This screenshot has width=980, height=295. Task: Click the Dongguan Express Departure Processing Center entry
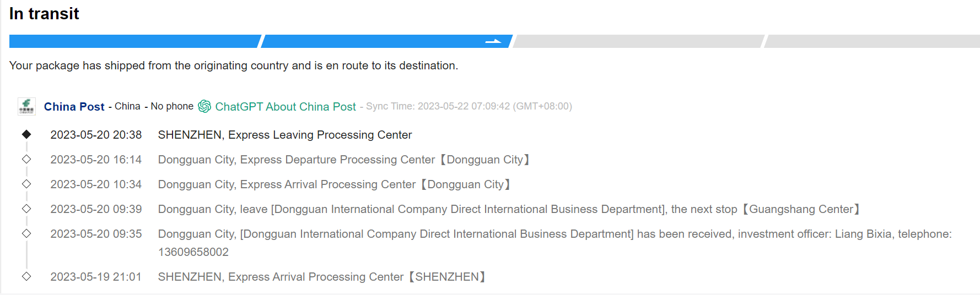click(x=343, y=160)
